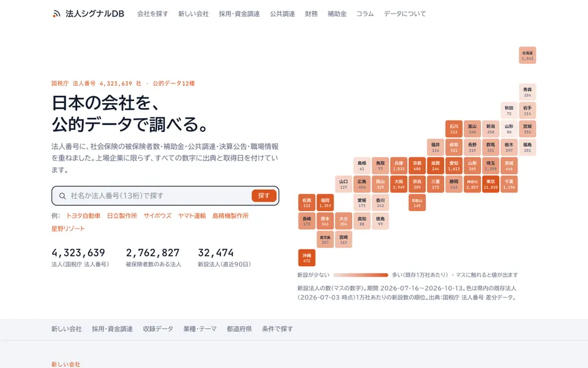Open 新しい会社 in the top header menu
The image size is (588, 368).
click(x=194, y=14)
